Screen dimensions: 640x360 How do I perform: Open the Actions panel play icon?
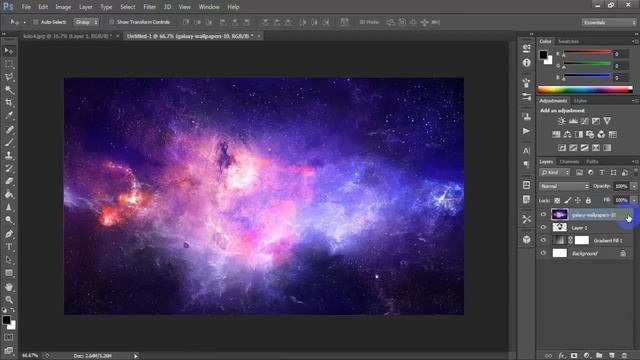point(527,131)
